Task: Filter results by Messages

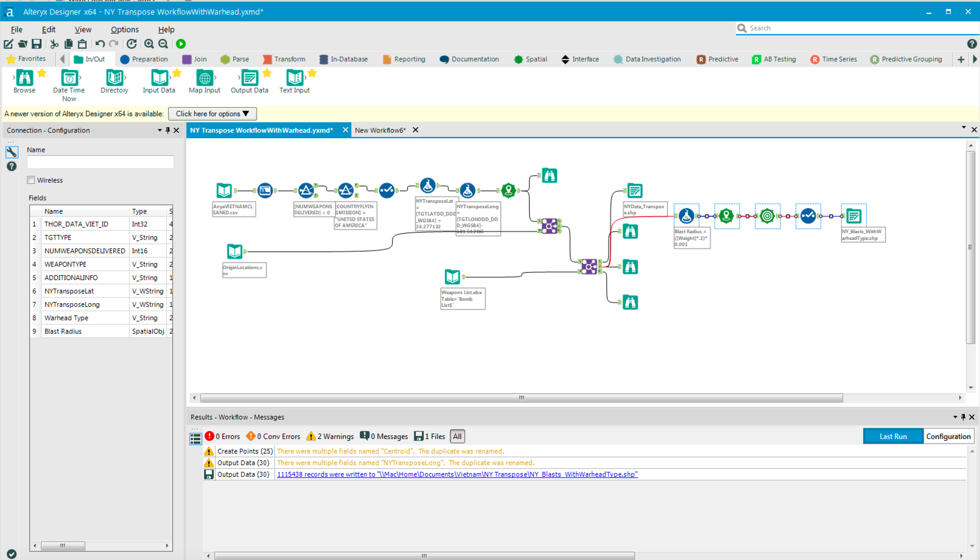Action: point(384,436)
